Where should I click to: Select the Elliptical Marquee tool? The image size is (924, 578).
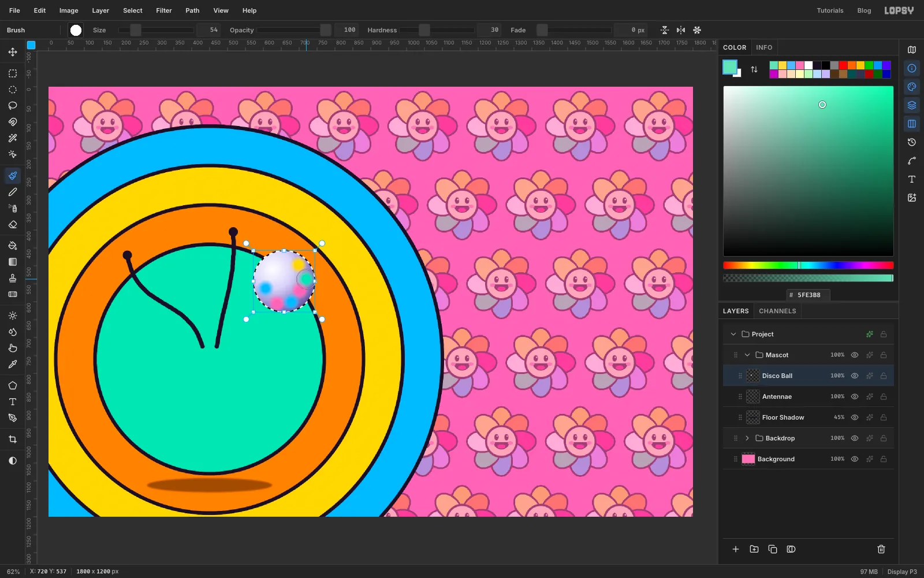12,90
